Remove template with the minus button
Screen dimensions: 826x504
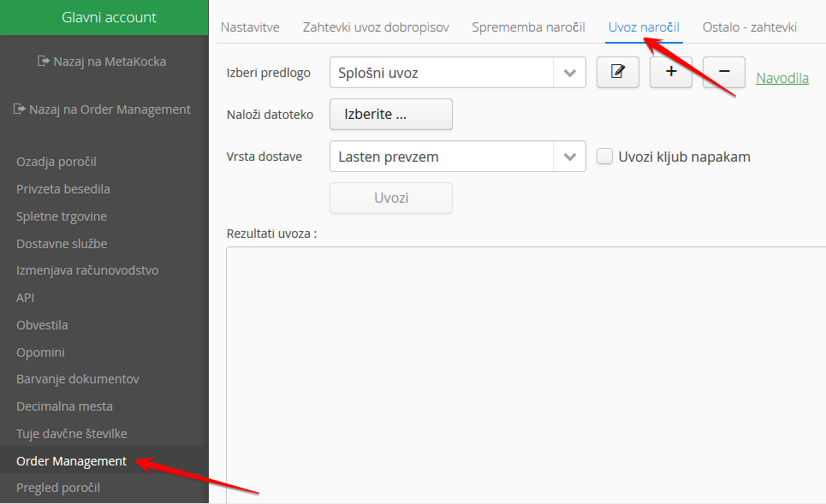pos(724,72)
